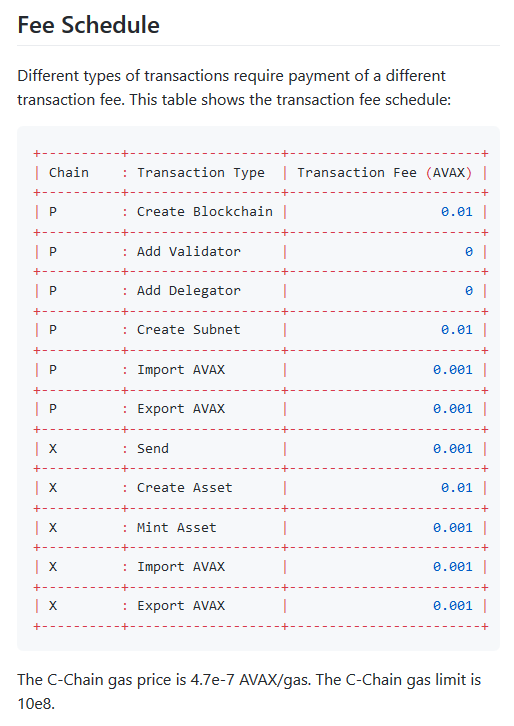Click the 0.01 fee for Create Asset

coord(457,488)
